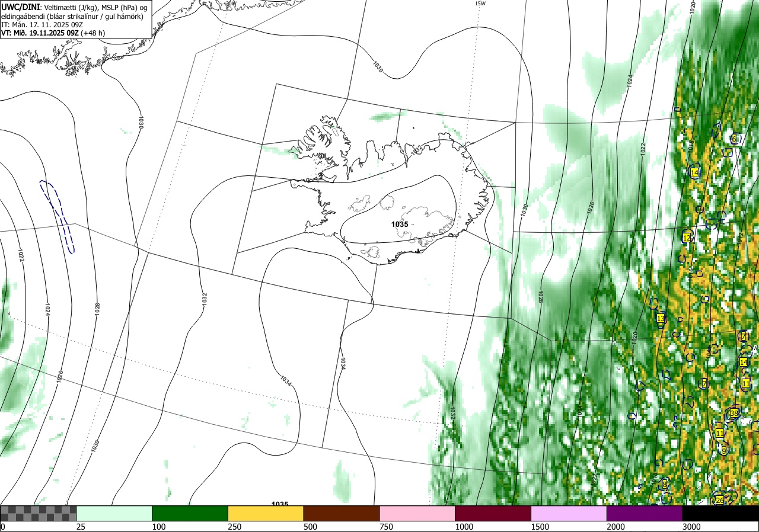Click the legend value "500"
759x532 pixels.
pos(311,527)
